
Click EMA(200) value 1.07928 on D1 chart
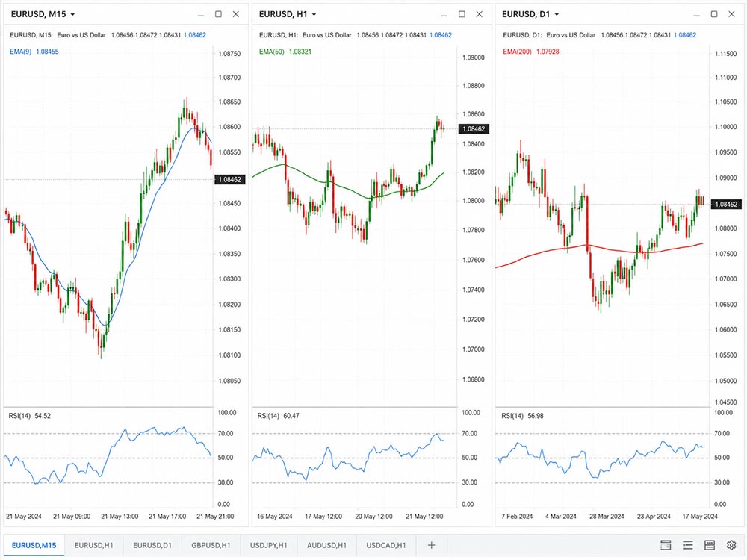coord(548,52)
